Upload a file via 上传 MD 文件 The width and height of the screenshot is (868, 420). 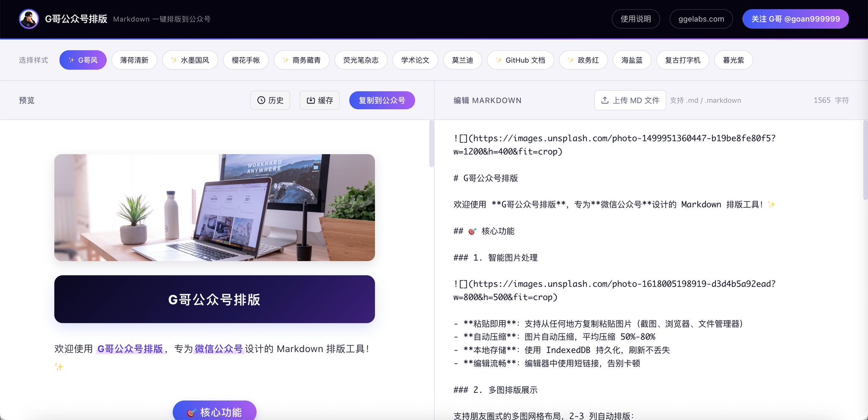(630, 100)
